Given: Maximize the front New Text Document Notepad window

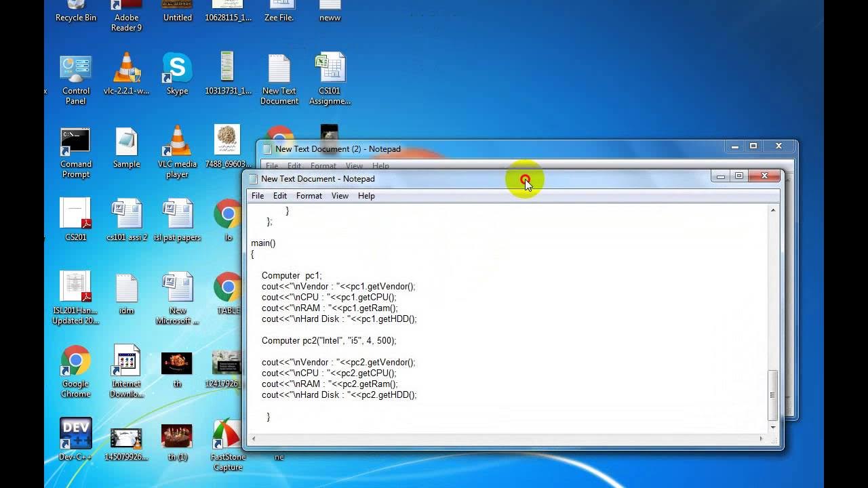Looking at the screenshot, I should tap(739, 176).
